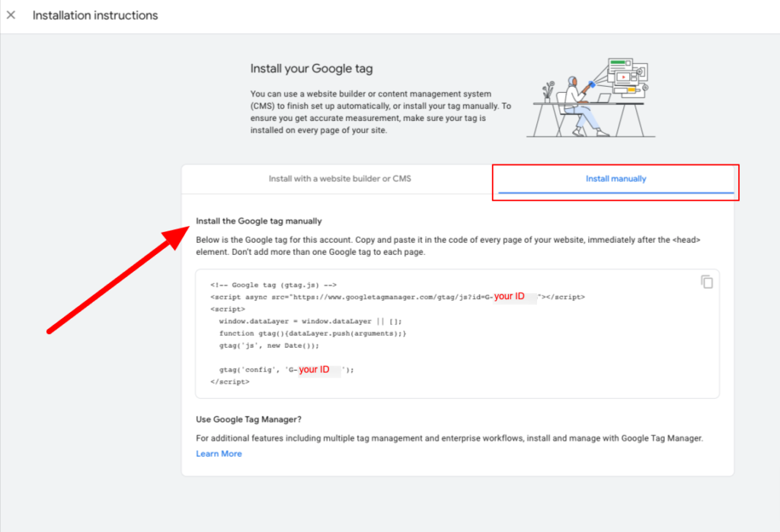780x532 pixels.
Task: Copy the Google tag code snippet
Action: pyautogui.click(x=707, y=282)
